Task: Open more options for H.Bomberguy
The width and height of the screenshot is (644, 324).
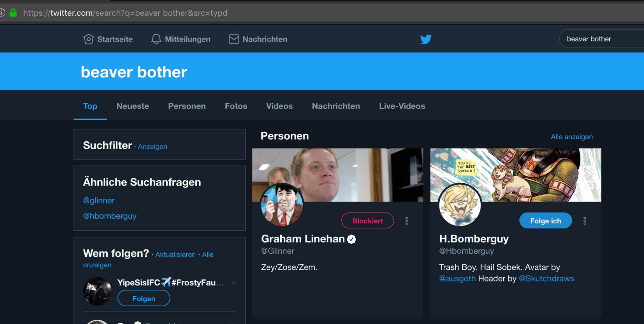Action: pos(584,221)
